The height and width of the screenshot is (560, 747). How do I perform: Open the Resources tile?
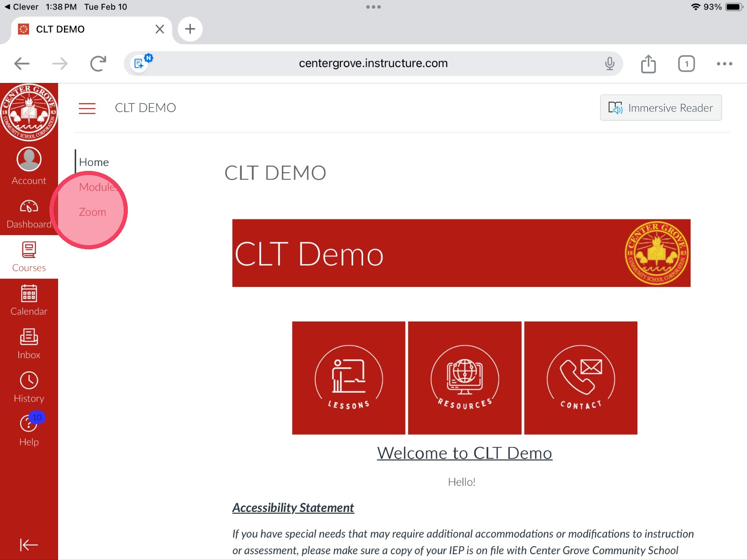point(465,378)
